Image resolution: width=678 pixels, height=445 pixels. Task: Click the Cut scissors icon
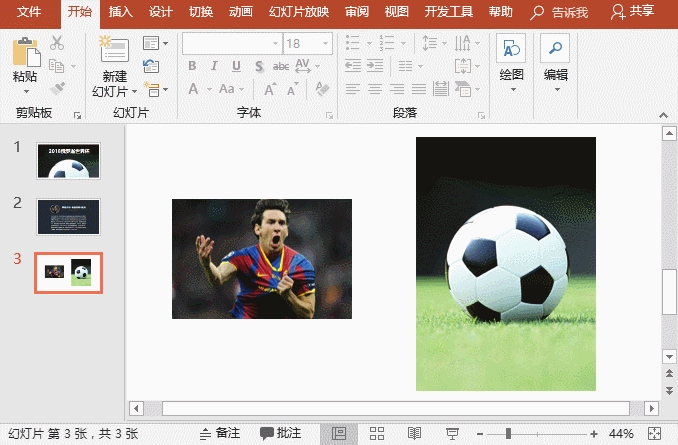[57, 43]
